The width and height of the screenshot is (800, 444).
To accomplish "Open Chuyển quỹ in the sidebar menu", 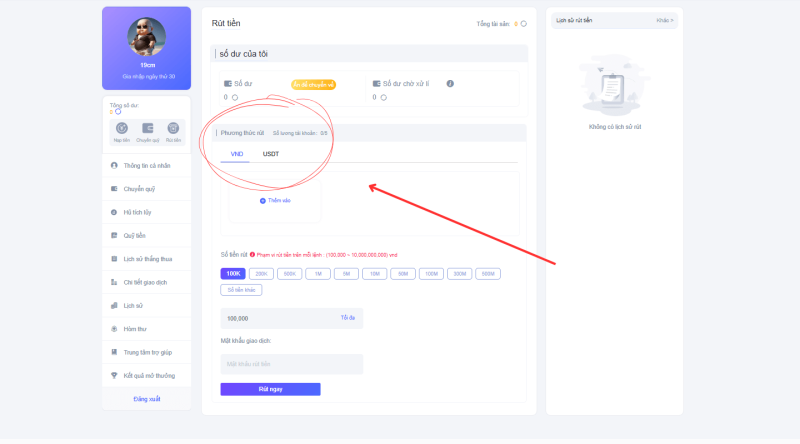I will point(147,189).
